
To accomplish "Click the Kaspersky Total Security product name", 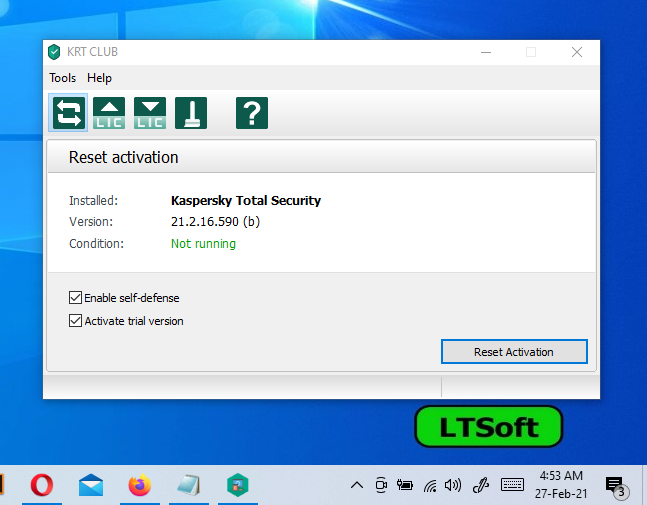I will point(246,200).
